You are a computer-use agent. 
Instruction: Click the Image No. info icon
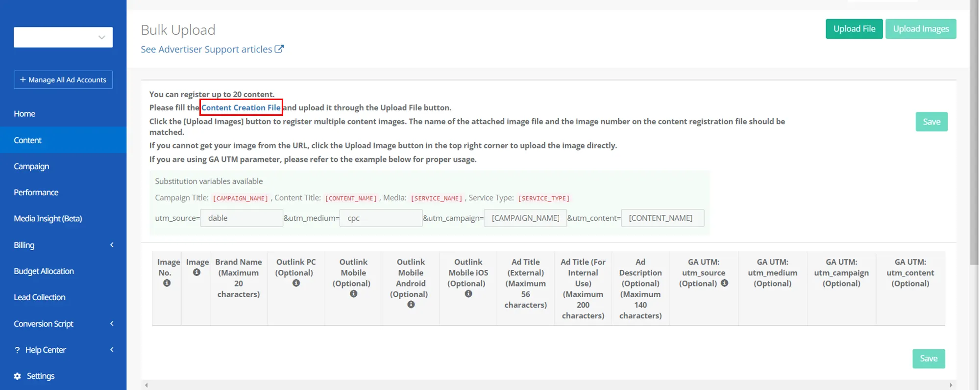[x=167, y=283]
